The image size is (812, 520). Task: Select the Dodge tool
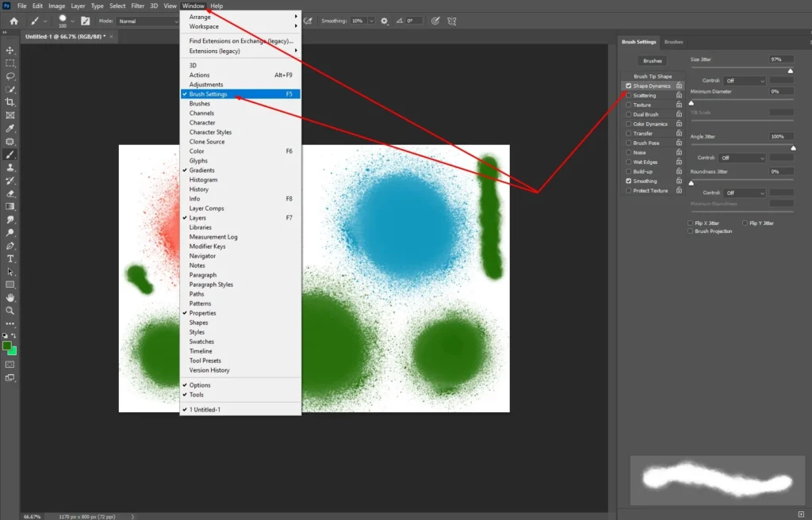[10, 232]
